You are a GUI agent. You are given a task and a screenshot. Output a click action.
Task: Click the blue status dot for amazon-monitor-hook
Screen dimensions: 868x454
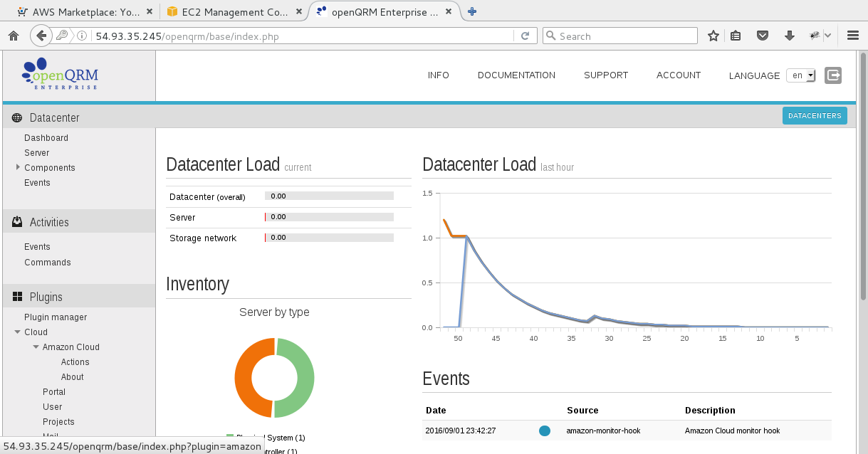coord(545,431)
